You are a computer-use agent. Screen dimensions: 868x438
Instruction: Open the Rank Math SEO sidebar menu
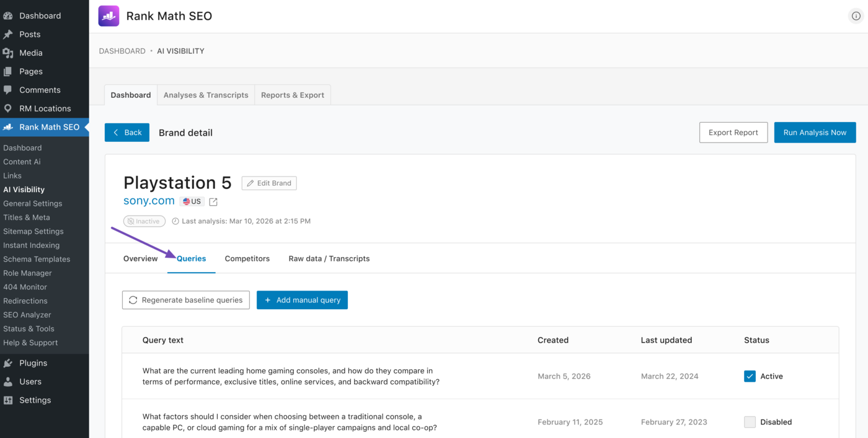click(x=45, y=127)
